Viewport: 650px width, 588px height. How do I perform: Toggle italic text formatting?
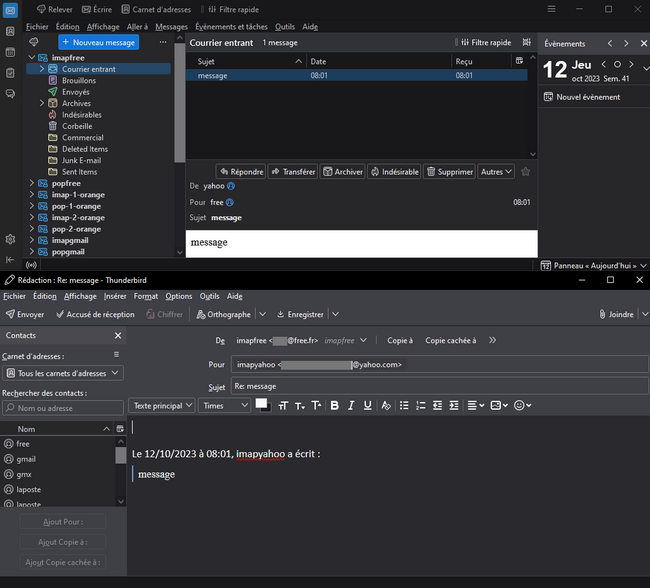[351, 405]
